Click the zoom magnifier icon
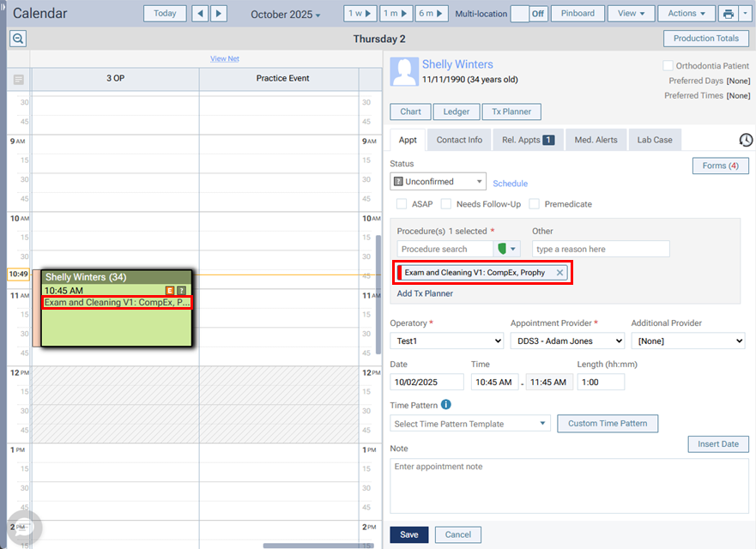The width and height of the screenshot is (756, 549). [x=18, y=39]
